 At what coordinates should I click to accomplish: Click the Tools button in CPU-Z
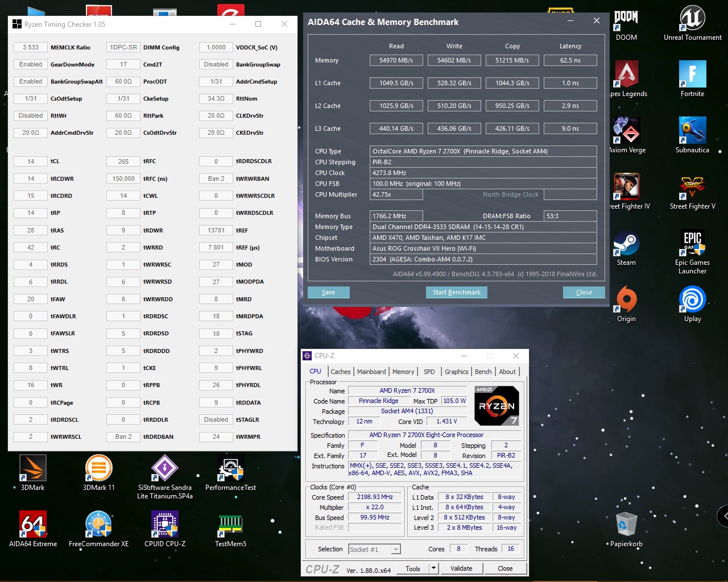413,568
